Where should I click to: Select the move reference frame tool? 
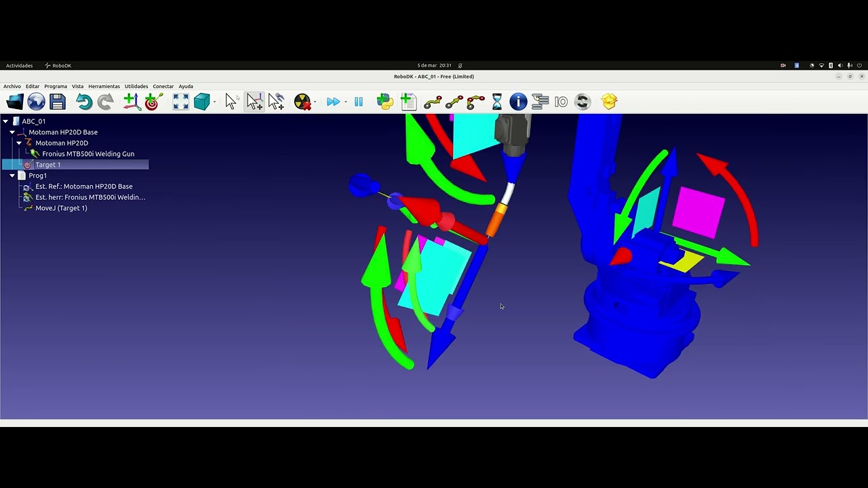coord(254,102)
